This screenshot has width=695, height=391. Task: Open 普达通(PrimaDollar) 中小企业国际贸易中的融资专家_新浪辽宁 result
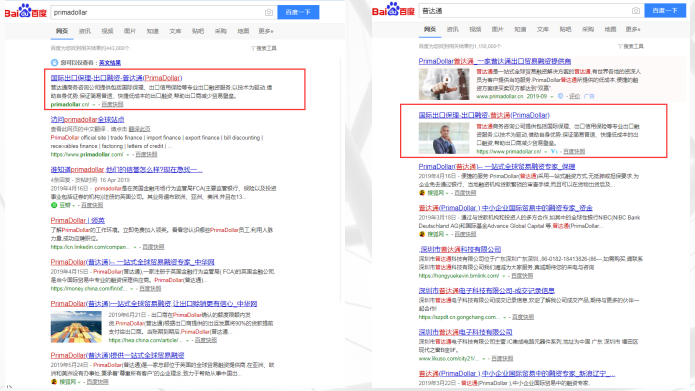coord(517,374)
